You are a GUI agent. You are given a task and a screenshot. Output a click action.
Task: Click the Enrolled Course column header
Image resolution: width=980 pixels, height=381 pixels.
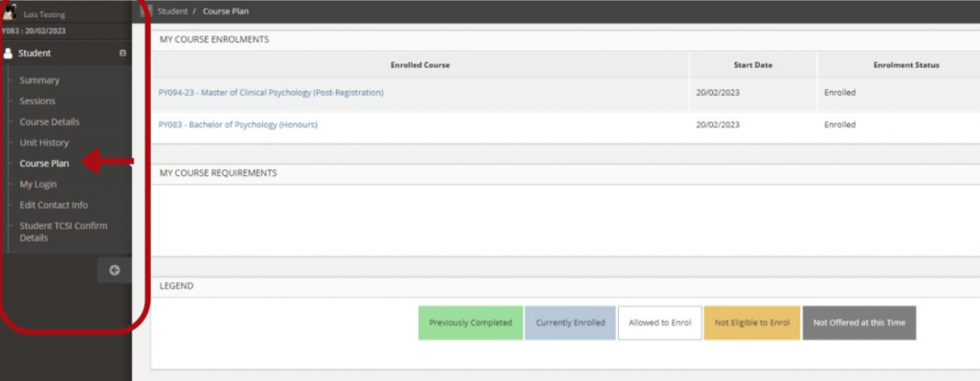click(420, 65)
